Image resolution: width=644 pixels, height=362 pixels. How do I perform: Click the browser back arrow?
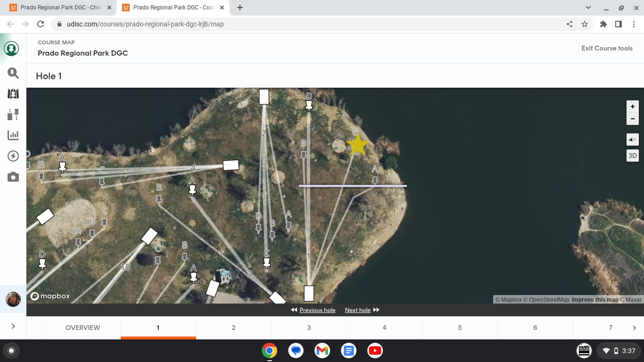tap(10, 24)
